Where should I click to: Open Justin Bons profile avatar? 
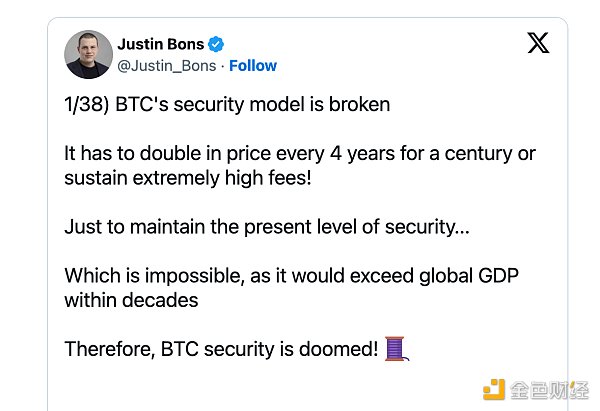(88, 54)
